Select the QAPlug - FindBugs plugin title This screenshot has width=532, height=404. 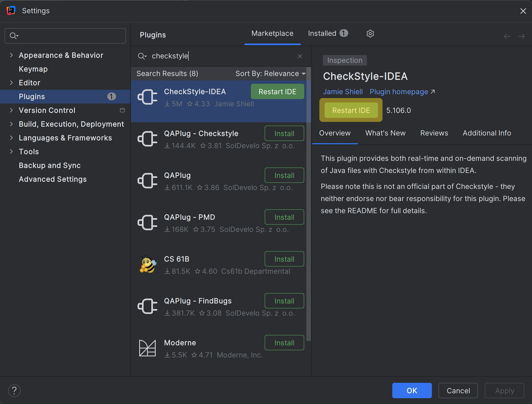click(x=198, y=301)
